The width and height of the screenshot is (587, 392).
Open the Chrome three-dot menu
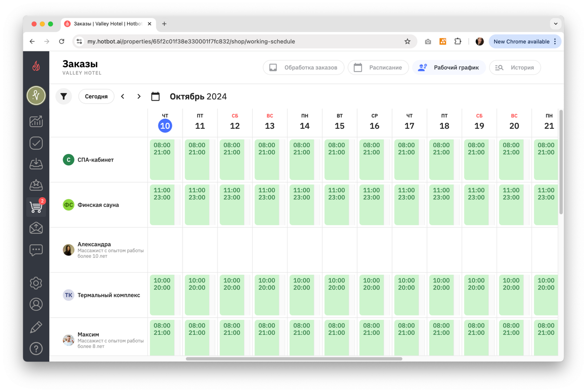[555, 42]
